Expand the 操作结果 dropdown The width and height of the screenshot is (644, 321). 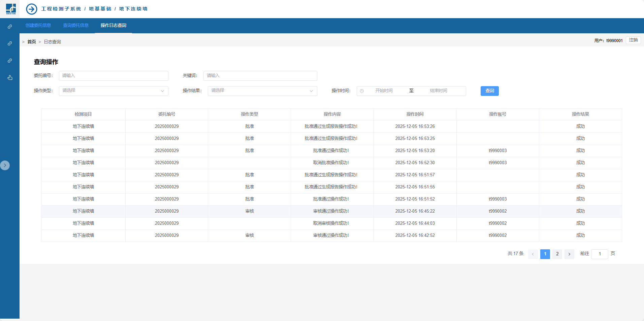pos(262,91)
